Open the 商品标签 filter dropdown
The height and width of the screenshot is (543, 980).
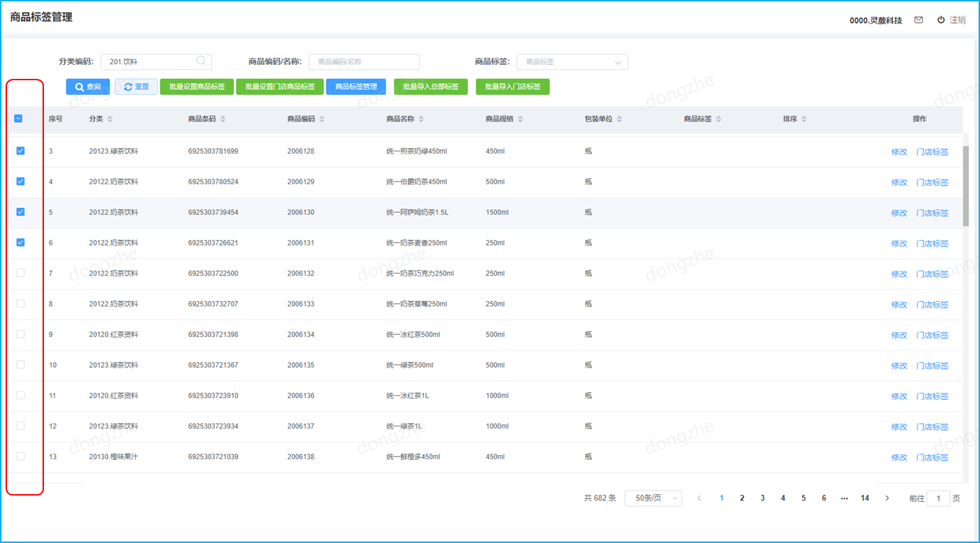pyautogui.click(x=572, y=62)
